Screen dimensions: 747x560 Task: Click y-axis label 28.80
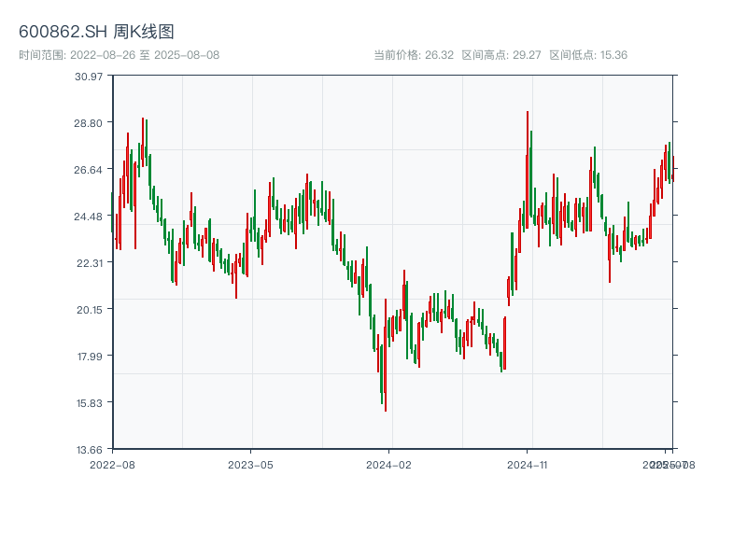[88, 123]
